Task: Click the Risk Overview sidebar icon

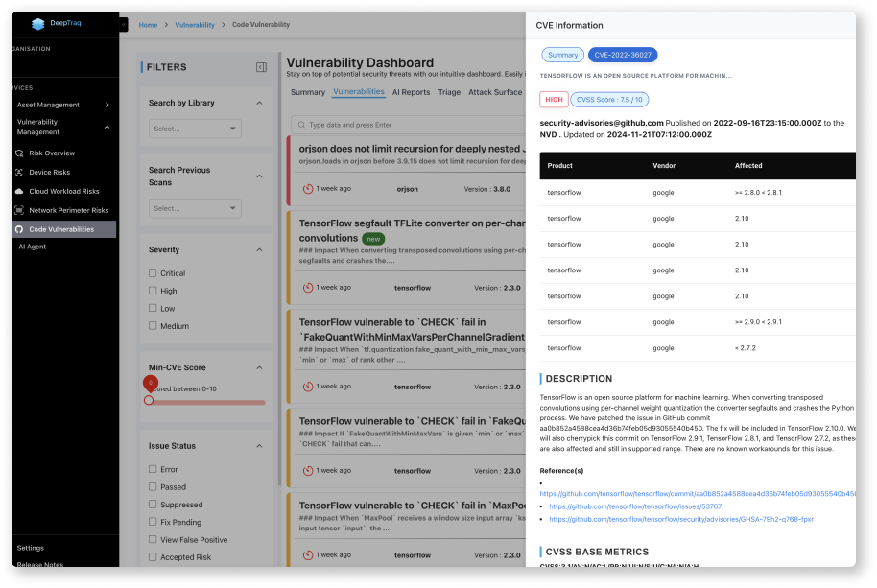Action: coord(19,153)
